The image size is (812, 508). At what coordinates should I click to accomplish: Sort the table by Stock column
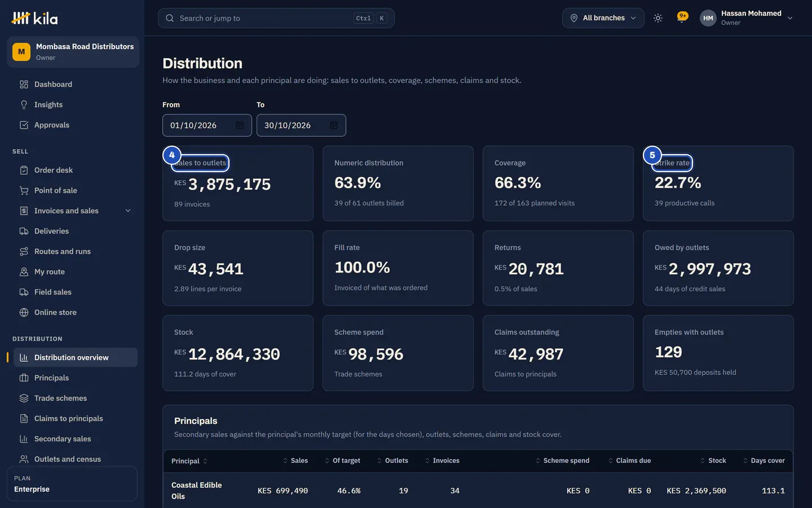click(x=713, y=461)
